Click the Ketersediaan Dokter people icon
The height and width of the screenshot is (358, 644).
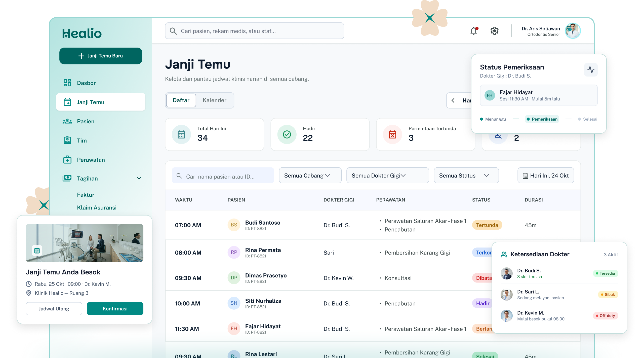coord(504,254)
